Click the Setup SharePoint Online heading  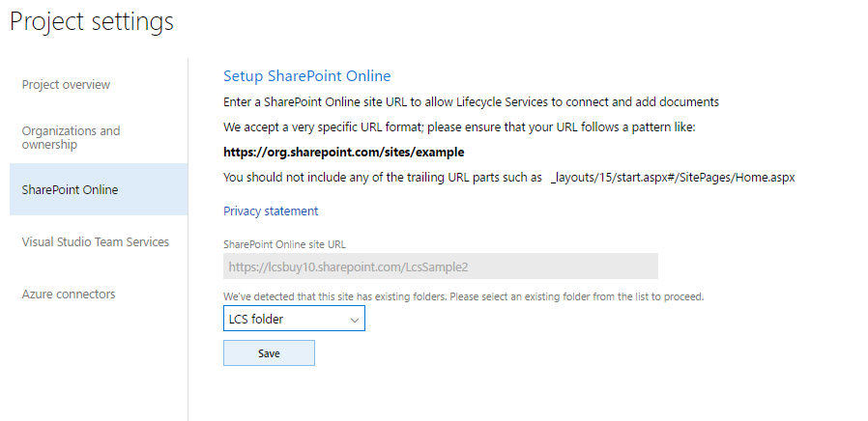point(306,75)
